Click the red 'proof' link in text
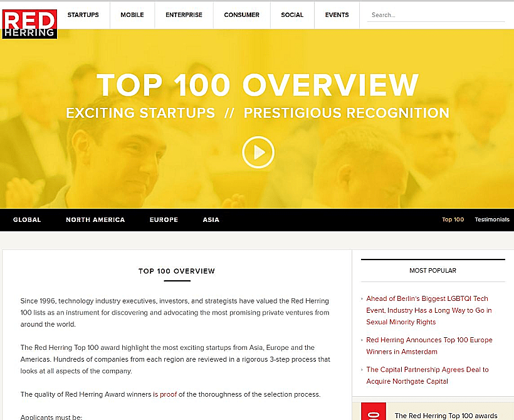Viewport: 514px width, 420px height. coord(168,395)
